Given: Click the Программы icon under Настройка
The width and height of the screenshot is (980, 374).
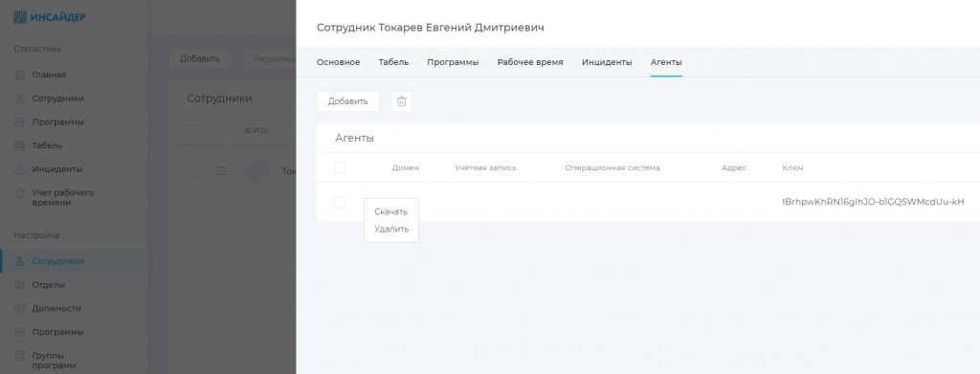Looking at the screenshot, I should click(x=19, y=332).
